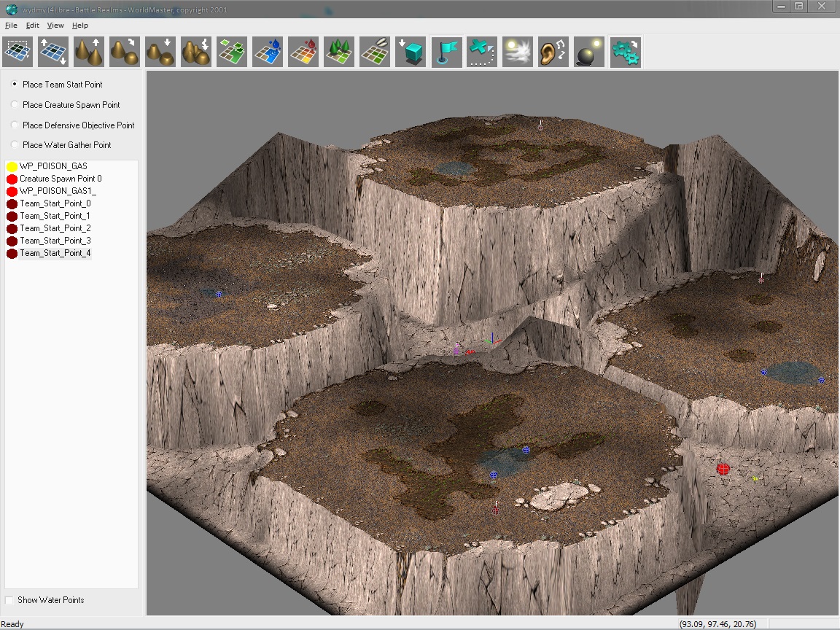The height and width of the screenshot is (630, 840).
Task: Select Creature Spawn Point 0 list entry
Action: click(x=61, y=179)
